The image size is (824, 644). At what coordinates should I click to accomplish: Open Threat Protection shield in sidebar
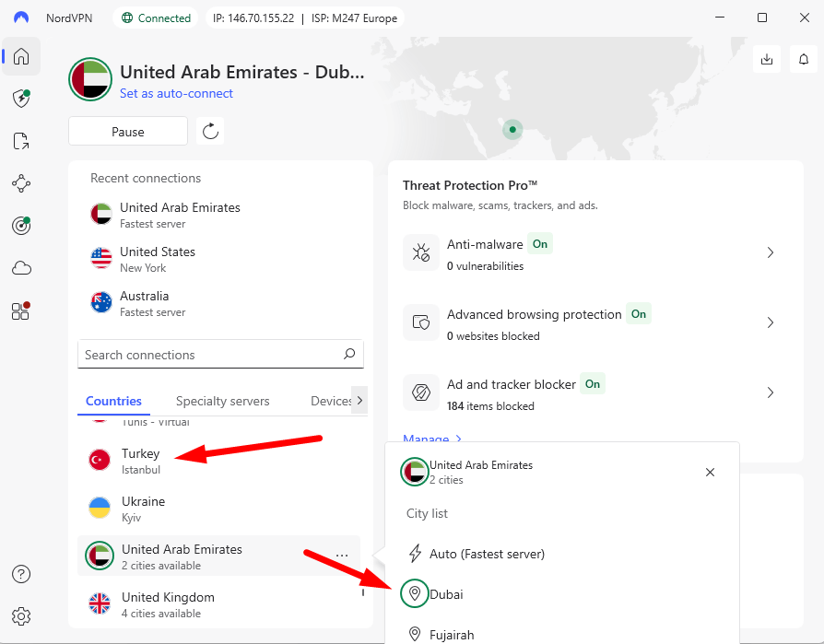coord(21,99)
